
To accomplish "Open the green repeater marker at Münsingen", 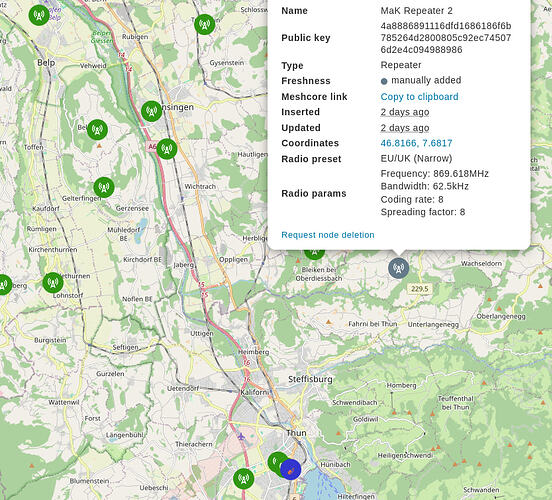I will tap(151, 111).
